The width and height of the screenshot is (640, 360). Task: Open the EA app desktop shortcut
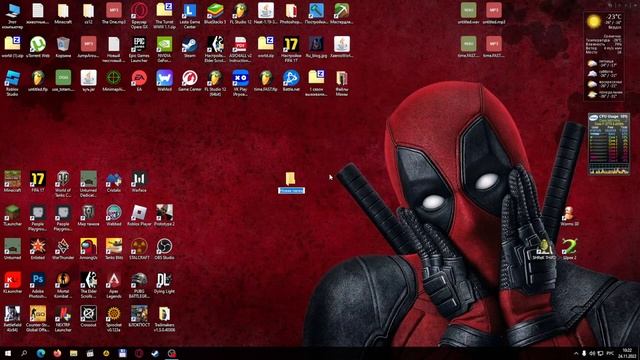tap(139, 80)
